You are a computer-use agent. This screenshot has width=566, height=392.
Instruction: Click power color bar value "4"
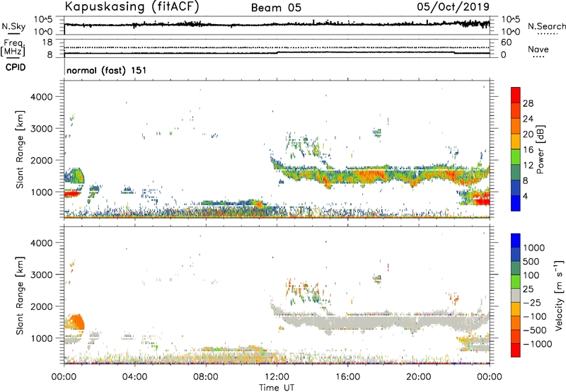pyautogui.click(x=525, y=196)
